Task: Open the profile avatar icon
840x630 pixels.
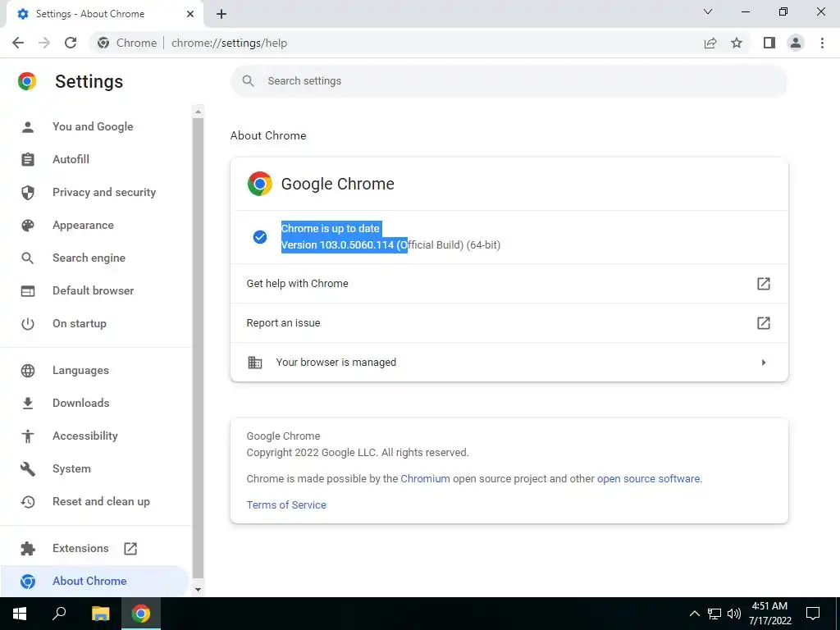Action: point(796,43)
